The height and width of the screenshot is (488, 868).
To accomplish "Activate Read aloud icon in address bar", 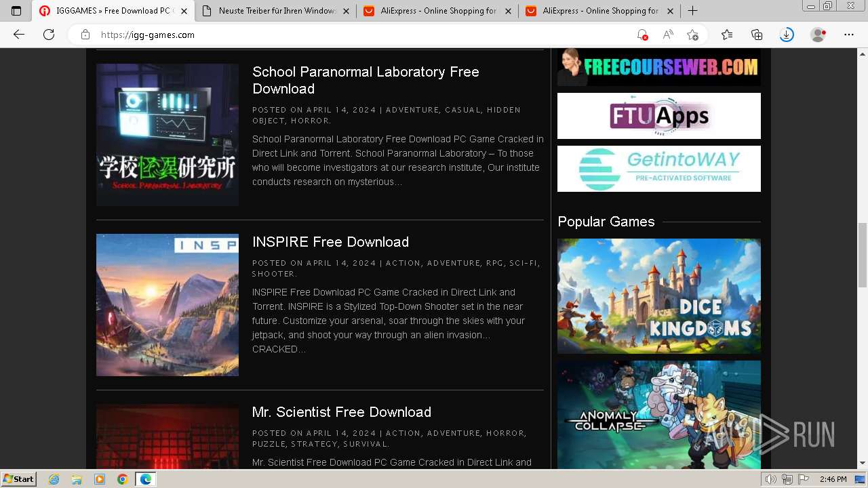I will point(668,35).
